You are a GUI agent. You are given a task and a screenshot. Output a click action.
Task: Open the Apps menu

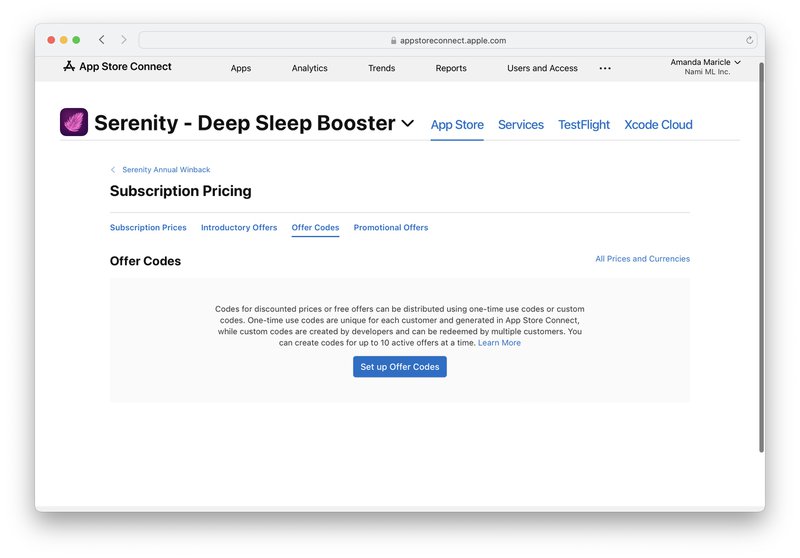pos(241,68)
